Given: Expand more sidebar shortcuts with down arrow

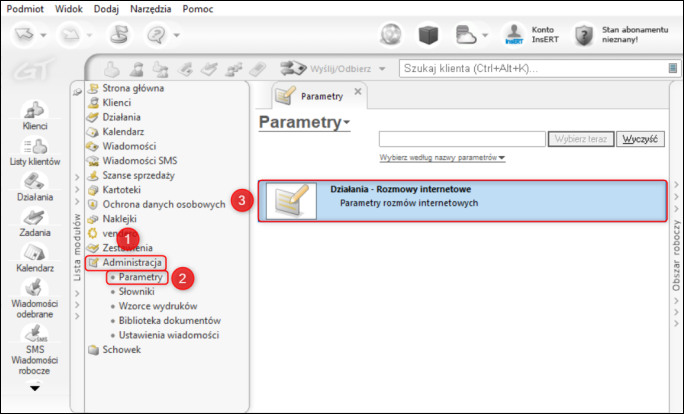Looking at the screenshot, I should tap(35, 387).
